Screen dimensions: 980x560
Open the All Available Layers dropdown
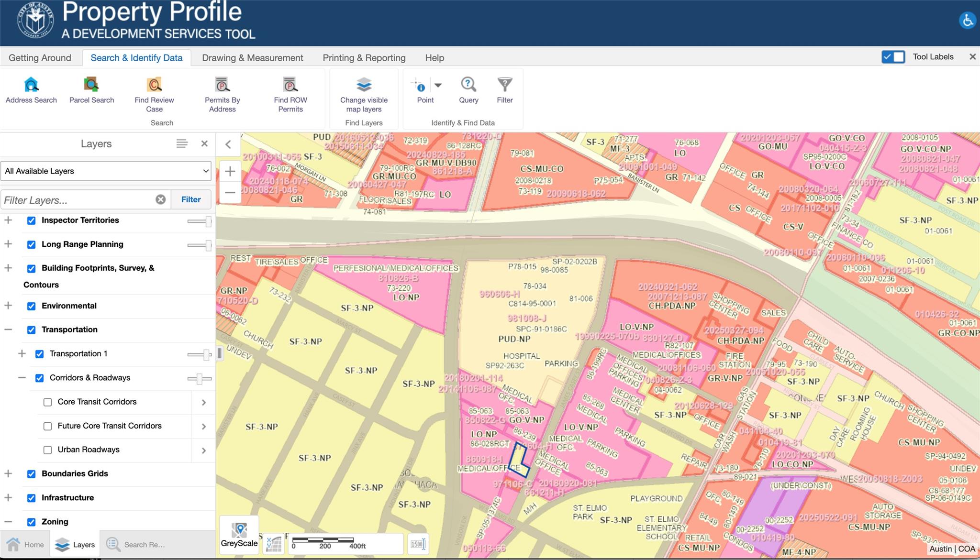point(106,171)
